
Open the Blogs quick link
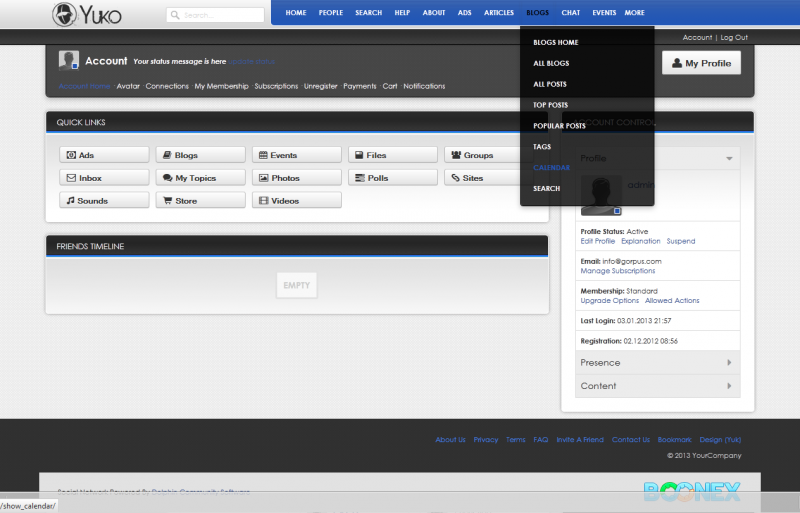pos(201,155)
